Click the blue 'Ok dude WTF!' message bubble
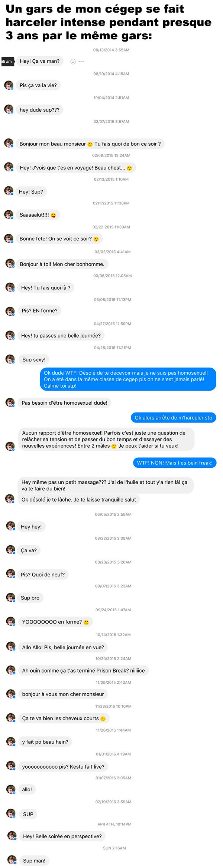This screenshot has height=868, width=223. [x=128, y=379]
